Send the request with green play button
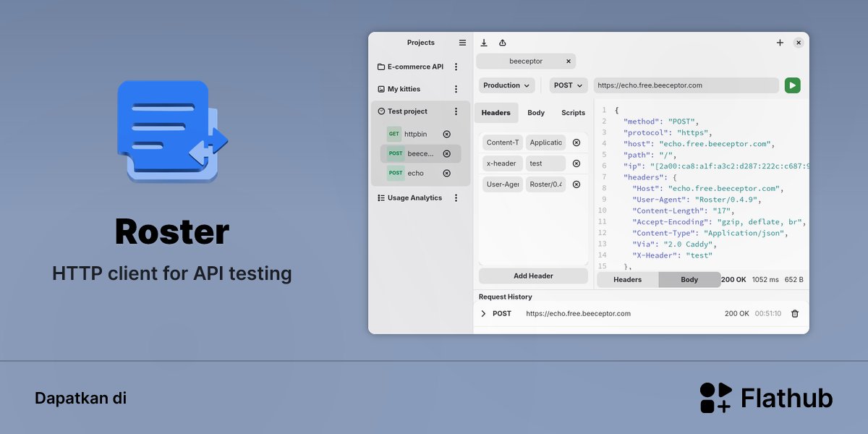Viewport: 868px width, 434px height. [793, 85]
